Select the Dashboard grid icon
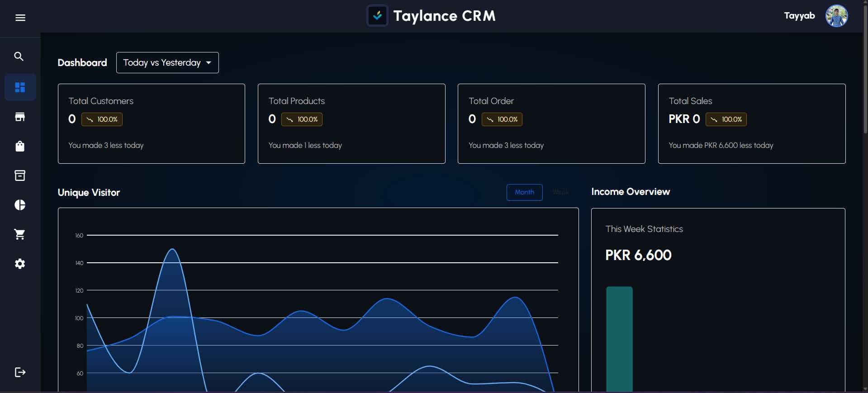 pos(20,87)
